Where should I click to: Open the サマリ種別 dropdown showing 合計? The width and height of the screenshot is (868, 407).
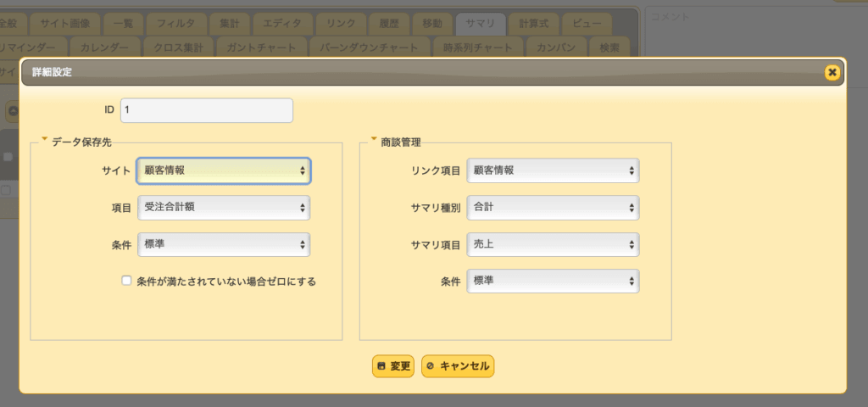[553, 208]
